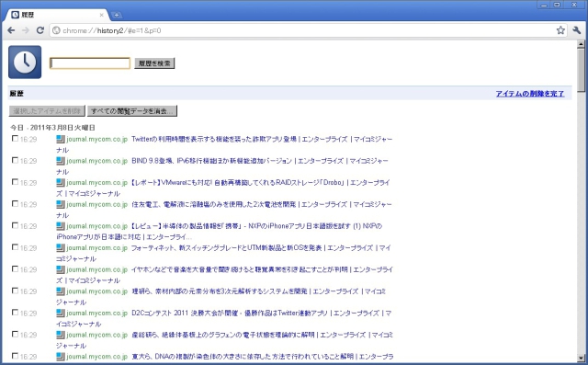The height and width of the screenshot is (365, 588).
Task: Open the D2Cコンテスト 2011 article link
Action: [224, 318]
